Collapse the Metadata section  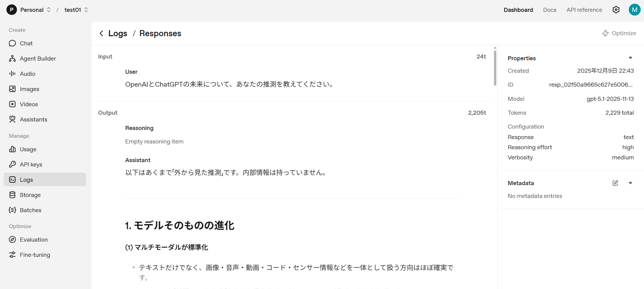click(x=630, y=183)
